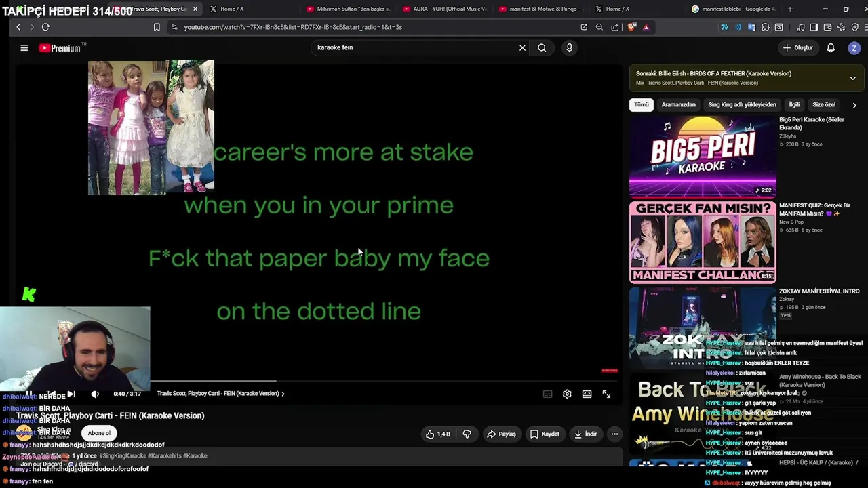Open YouTube notifications bell
This screenshot has height=488, width=868.
tap(831, 47)
